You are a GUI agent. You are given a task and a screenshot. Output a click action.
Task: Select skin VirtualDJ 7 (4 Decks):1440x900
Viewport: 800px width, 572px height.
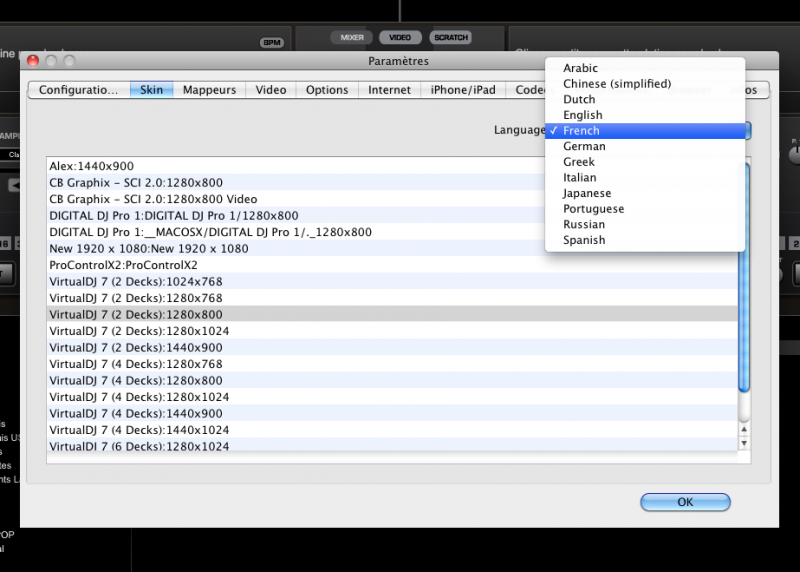[136, 414]
